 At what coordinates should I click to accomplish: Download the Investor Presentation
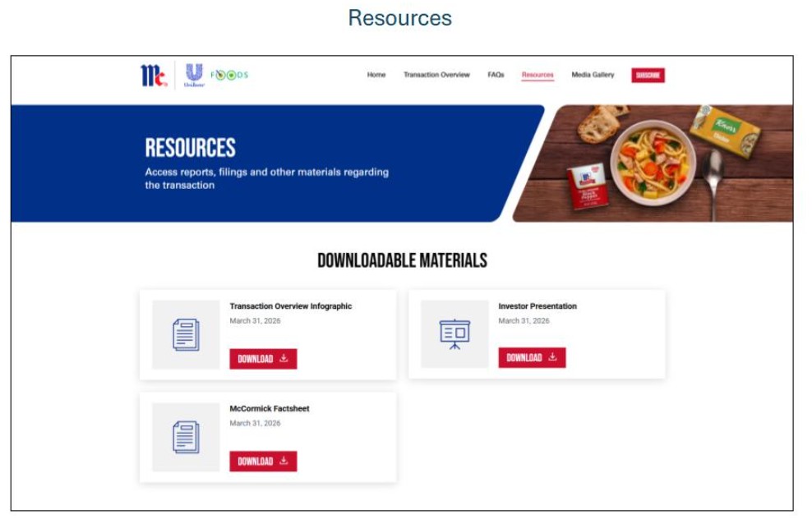(532, 358)
